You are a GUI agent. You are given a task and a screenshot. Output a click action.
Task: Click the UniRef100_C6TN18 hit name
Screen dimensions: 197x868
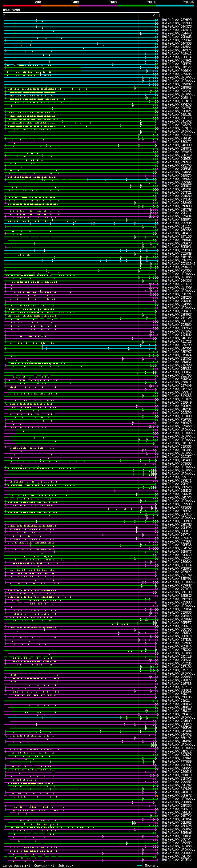177,101
